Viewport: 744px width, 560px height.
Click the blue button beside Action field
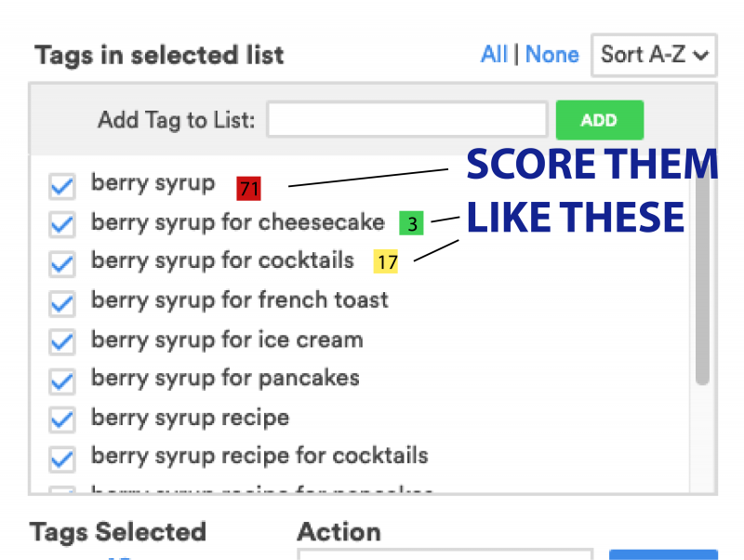662,554
